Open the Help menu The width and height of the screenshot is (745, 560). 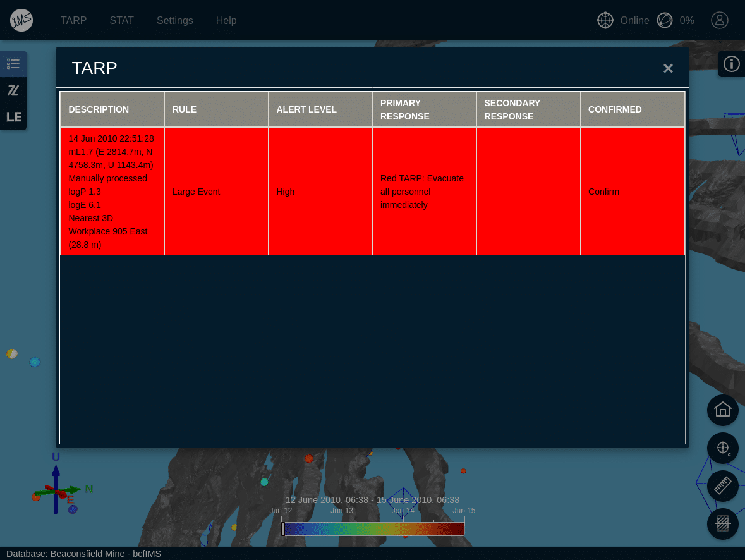pos(226,21)
